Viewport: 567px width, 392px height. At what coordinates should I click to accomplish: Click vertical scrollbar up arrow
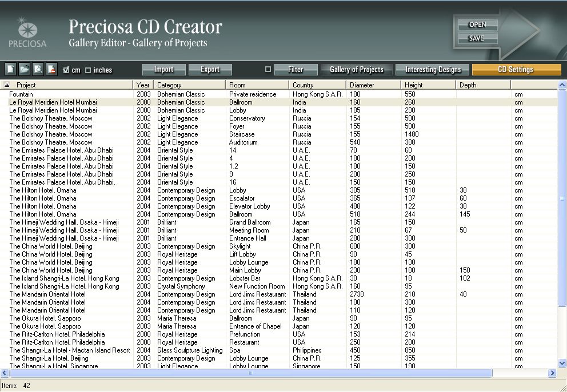(x=562, y=85)
